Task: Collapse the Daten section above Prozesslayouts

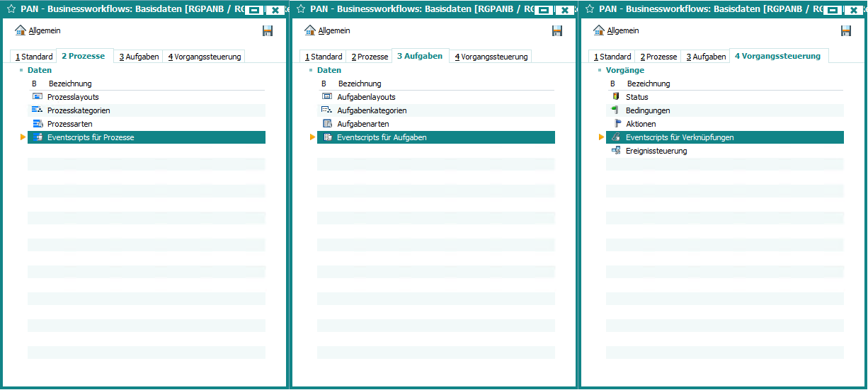Action: point(39,70)
